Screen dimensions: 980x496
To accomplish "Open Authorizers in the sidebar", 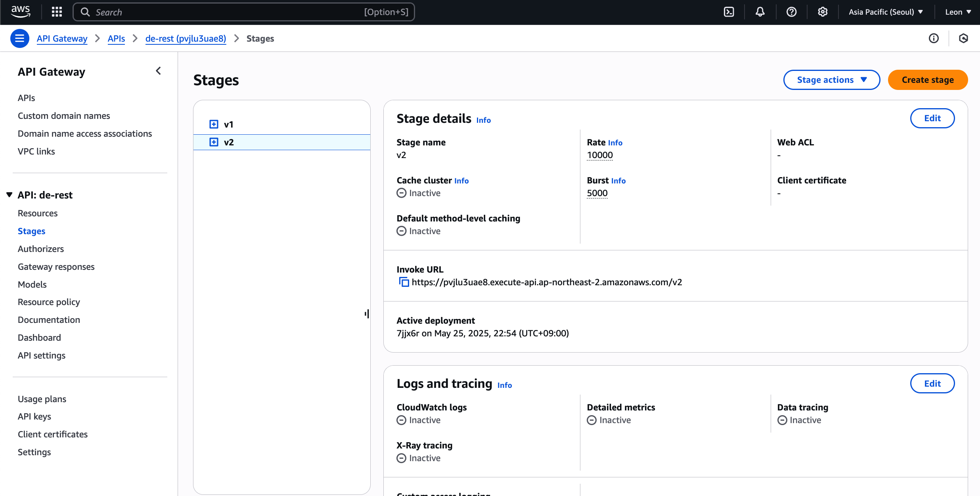I will pos(41,249).
